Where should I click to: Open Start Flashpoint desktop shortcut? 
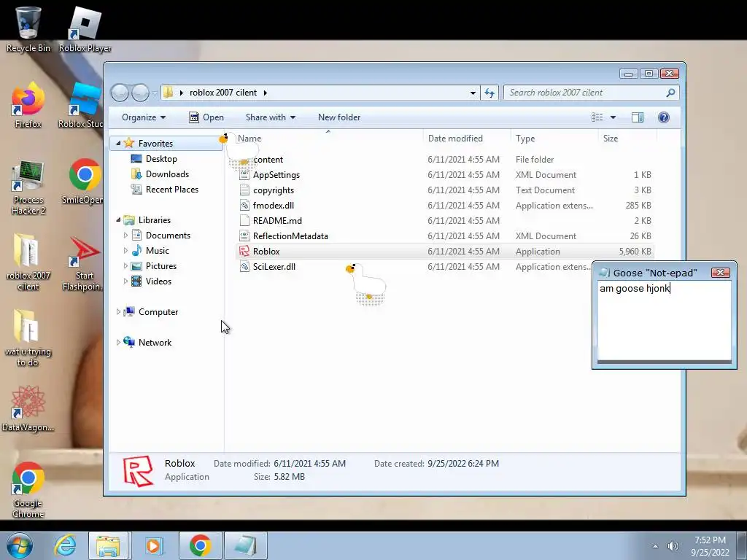[84, 262]
